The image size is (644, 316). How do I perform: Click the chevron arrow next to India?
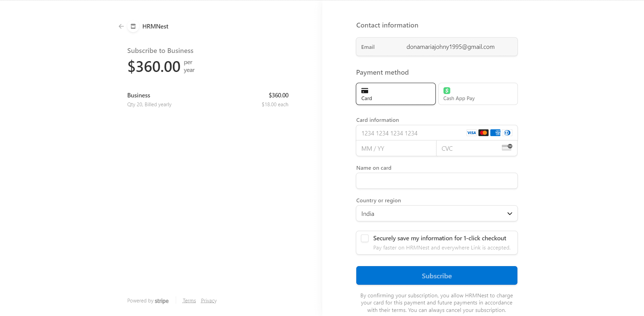(509, 213)
